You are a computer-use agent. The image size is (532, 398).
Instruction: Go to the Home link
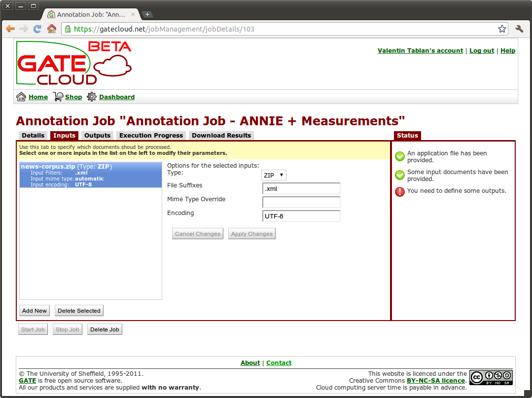[38, 97]
